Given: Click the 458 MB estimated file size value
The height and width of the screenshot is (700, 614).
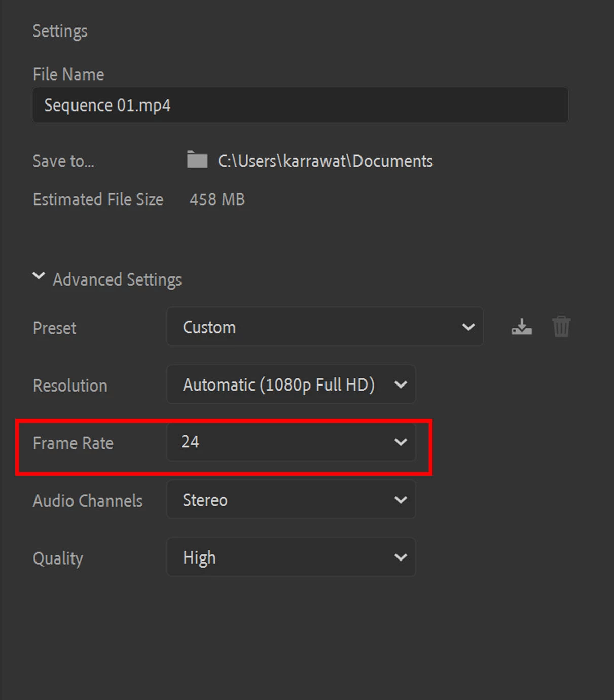Looking at the screenshot, I should coord(217,199).
